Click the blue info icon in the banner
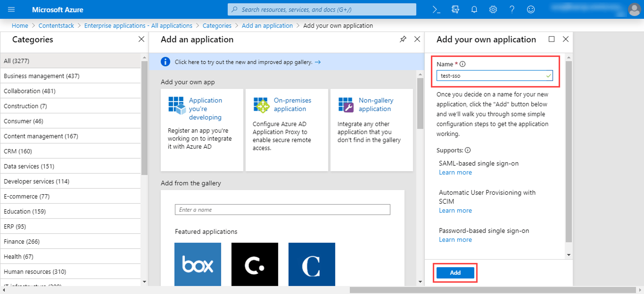Viewport: 644px width, 294px height. (x=165, y=62)
